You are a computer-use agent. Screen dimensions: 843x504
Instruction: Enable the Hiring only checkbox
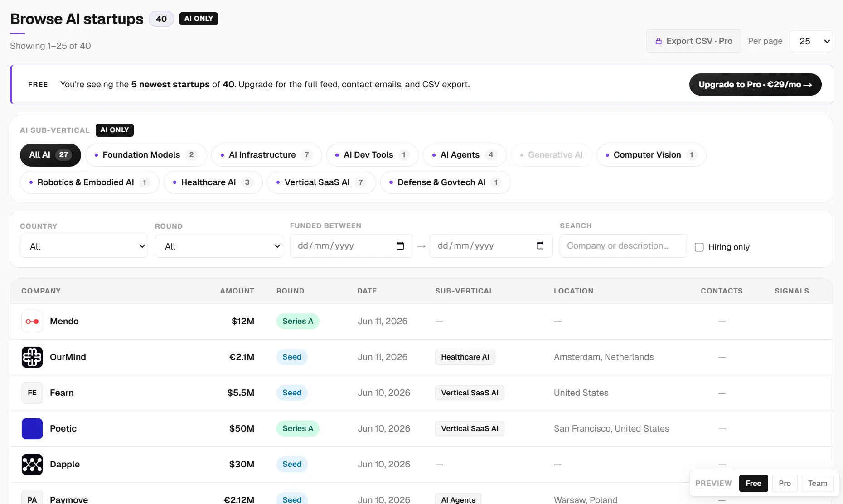699,247
